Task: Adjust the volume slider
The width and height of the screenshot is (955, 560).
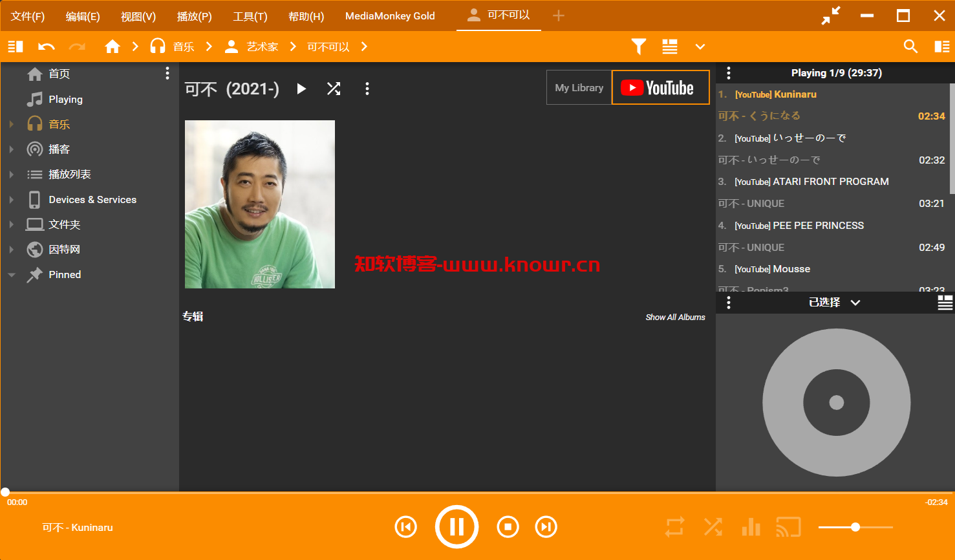Action: [855, 527]
